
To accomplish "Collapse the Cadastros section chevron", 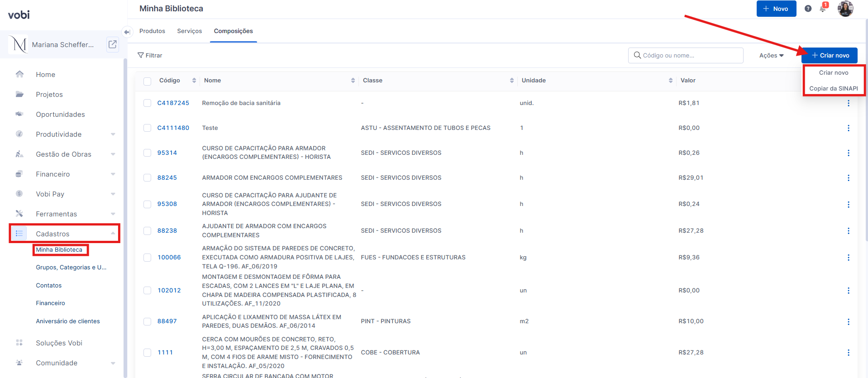I will point(113,234).
